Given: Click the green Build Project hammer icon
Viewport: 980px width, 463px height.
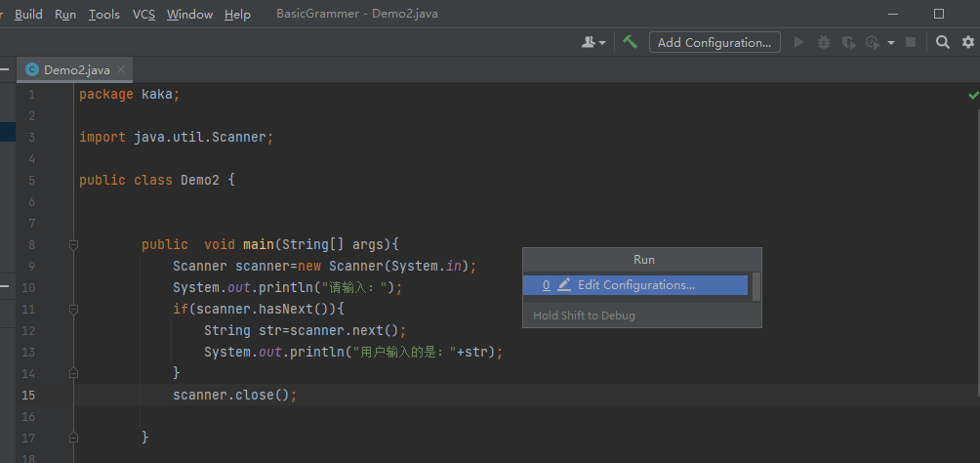Looking at the screenshot, I should [631, 42].
